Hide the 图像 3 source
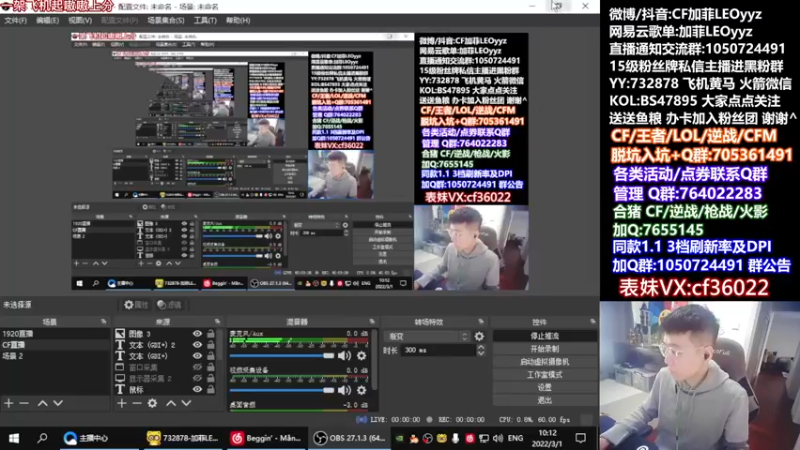Screen dimensions: 800x450 point(197,334)
